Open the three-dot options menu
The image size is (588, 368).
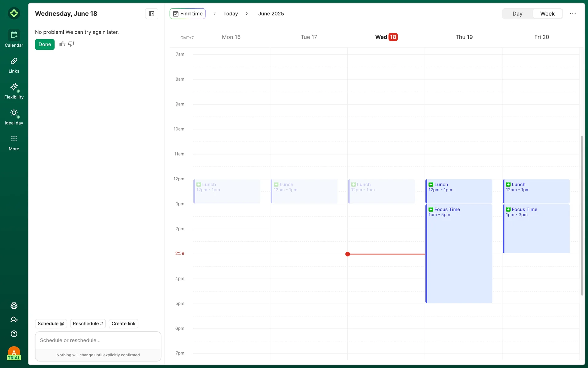[x=573, y=14]
